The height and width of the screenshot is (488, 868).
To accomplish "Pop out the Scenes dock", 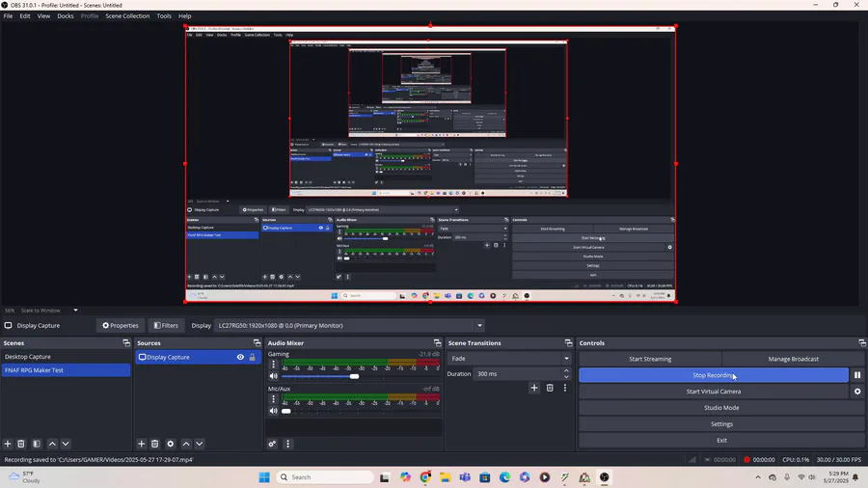I will pos(126,343).
